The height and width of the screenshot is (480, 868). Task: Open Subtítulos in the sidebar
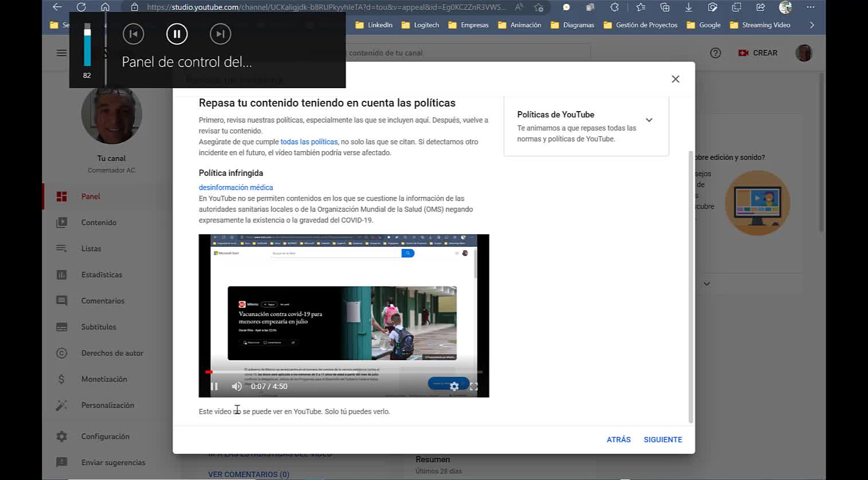click(108, 327)
